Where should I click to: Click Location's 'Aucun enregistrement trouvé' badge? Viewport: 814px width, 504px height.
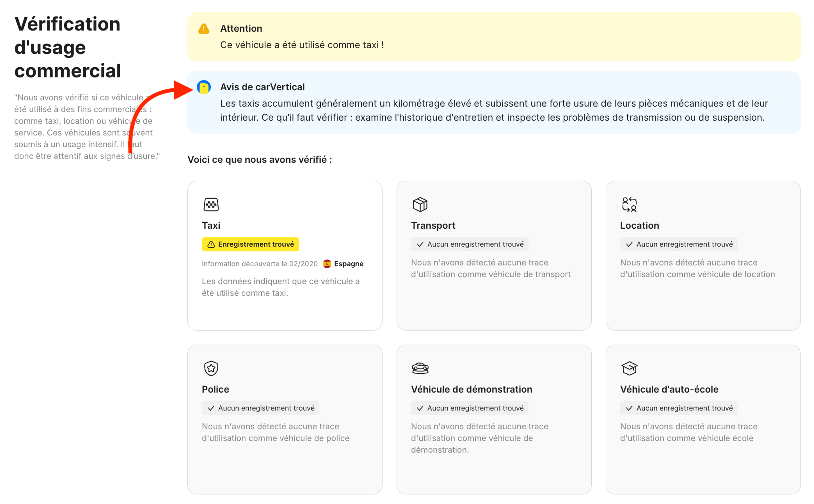pos(678,244)
